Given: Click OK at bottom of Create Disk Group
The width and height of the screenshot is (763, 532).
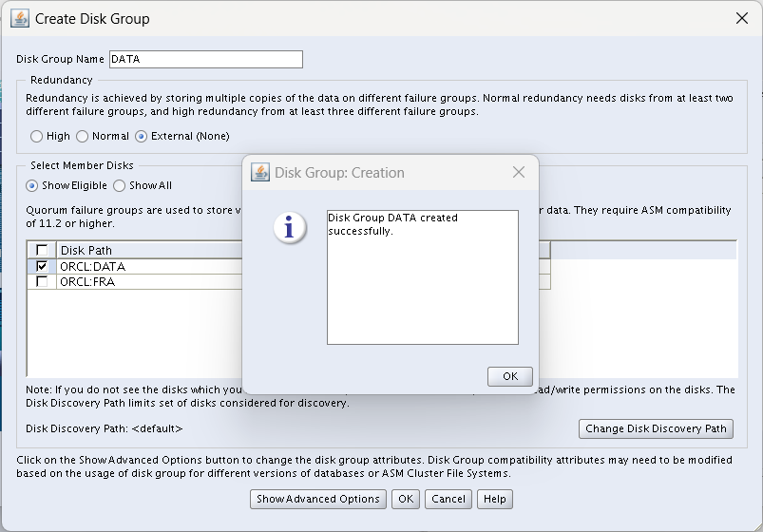Looking at the screenshot, I should coord(406,500).
